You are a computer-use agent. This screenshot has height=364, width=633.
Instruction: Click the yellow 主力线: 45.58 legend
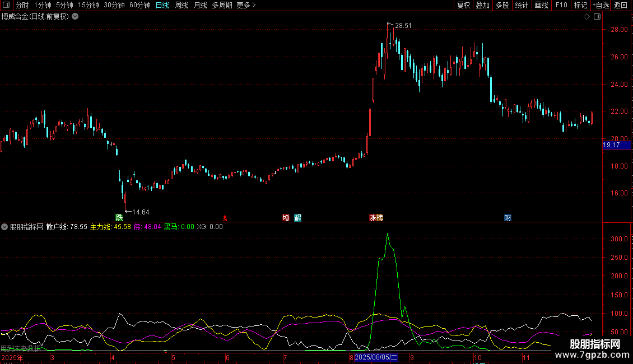coord(110,227)
